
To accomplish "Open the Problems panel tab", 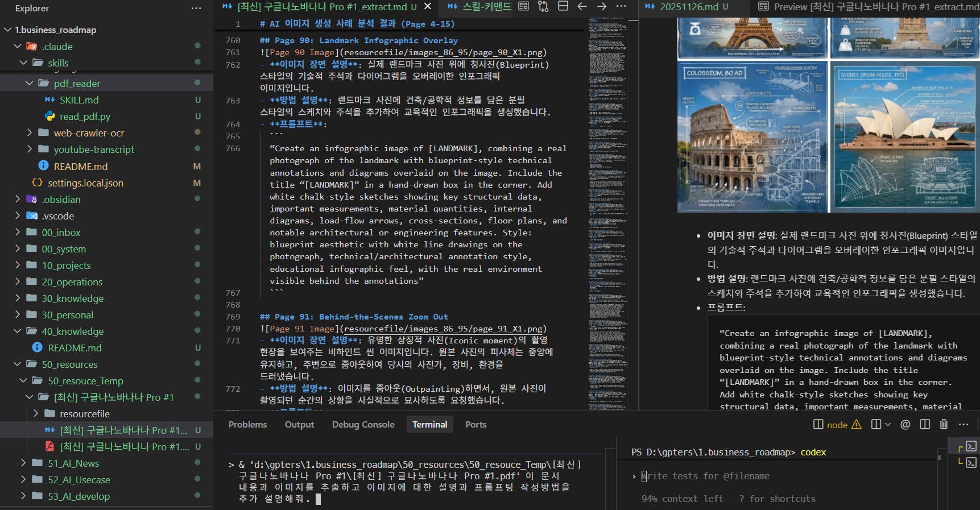I will [247, 424].
